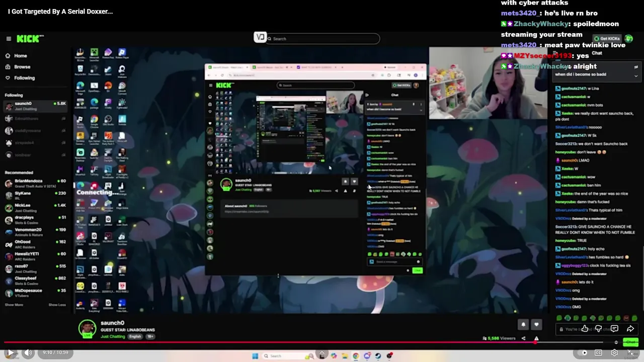Click the pin icon on pinned message

(636, 67)
